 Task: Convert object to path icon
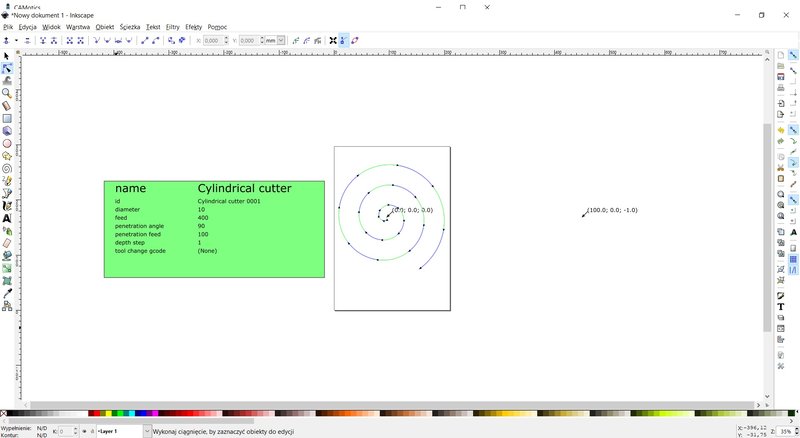171,40
